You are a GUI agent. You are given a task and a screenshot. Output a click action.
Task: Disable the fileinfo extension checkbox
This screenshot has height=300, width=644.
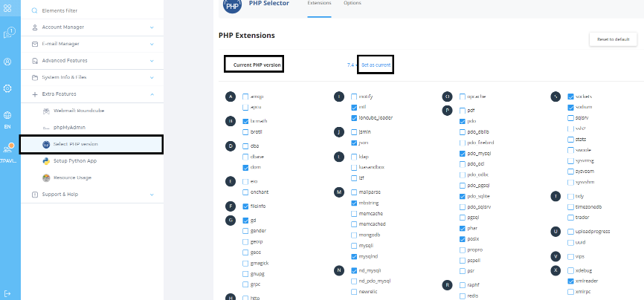point(245,206)
